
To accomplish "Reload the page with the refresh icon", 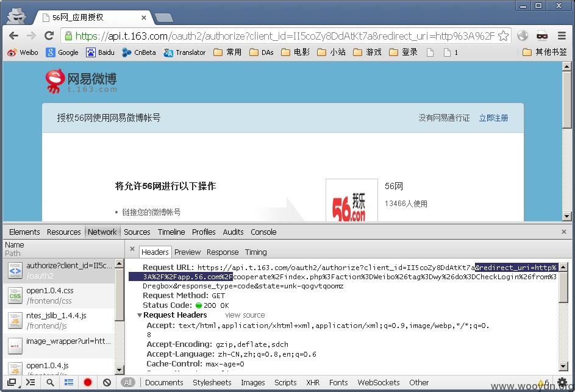I will point(49,35).
